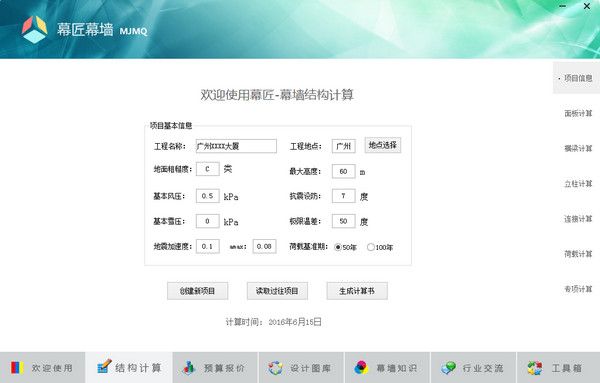Switch to the 行业交流 tab

point(474,368)
